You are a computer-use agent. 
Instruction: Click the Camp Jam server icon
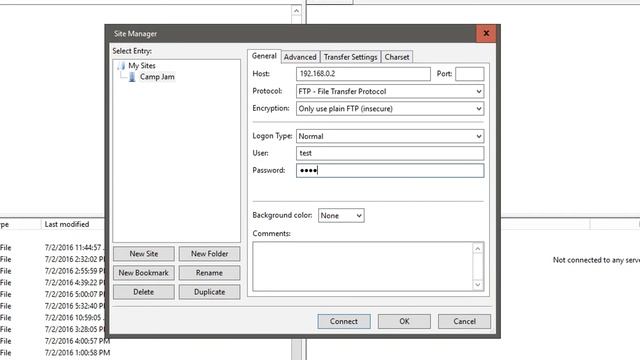coord(132,77)
